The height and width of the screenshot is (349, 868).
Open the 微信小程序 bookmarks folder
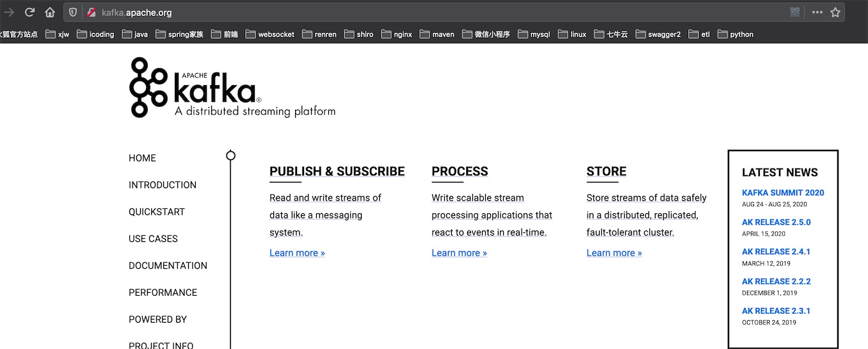[486, 34]
